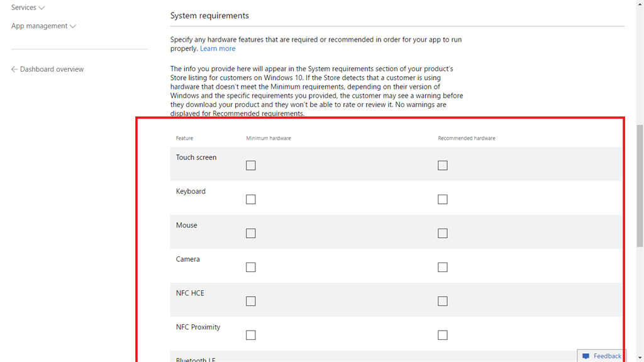Select Mouse recommended hardware checkbox
644x362 pixels.
[x=443, y=234]
